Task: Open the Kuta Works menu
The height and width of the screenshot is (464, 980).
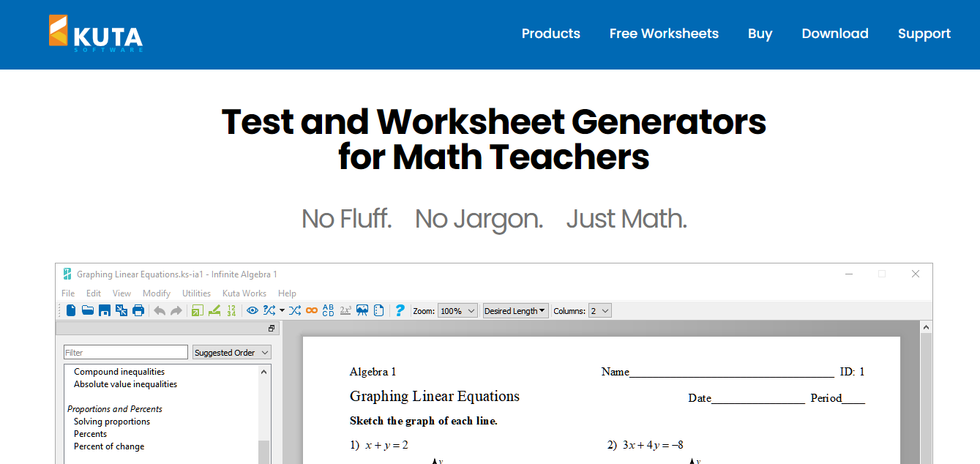Action: pos(244,293)
